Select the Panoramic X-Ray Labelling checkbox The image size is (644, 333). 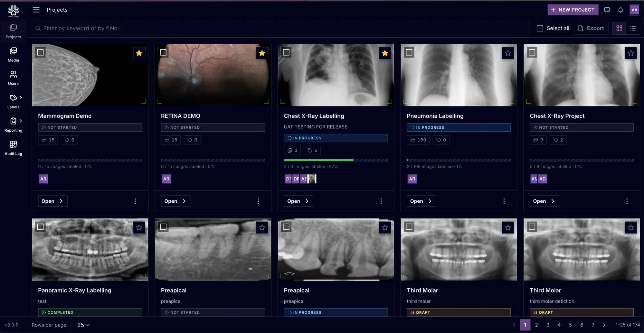[x=40, y=227]
